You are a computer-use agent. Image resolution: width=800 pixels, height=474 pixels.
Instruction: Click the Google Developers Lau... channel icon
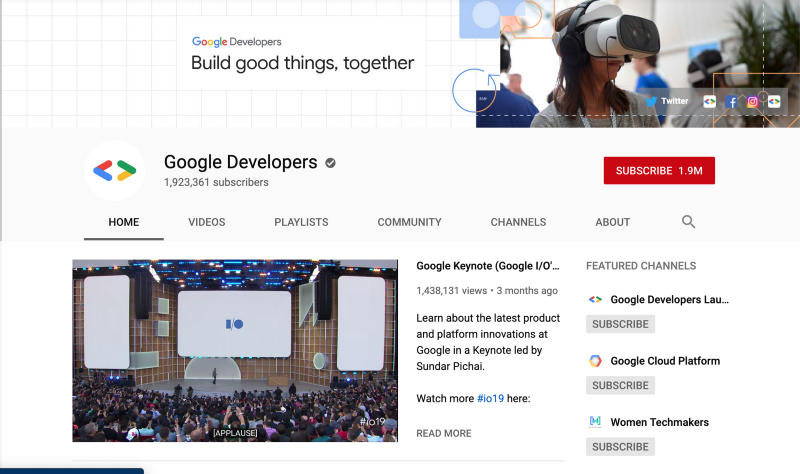(x=595, y=300)
